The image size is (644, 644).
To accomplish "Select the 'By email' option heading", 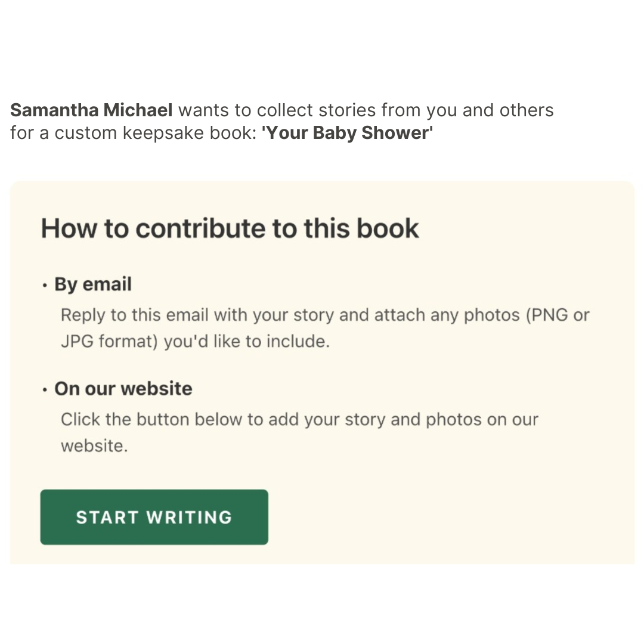I will tap(93, 284).
